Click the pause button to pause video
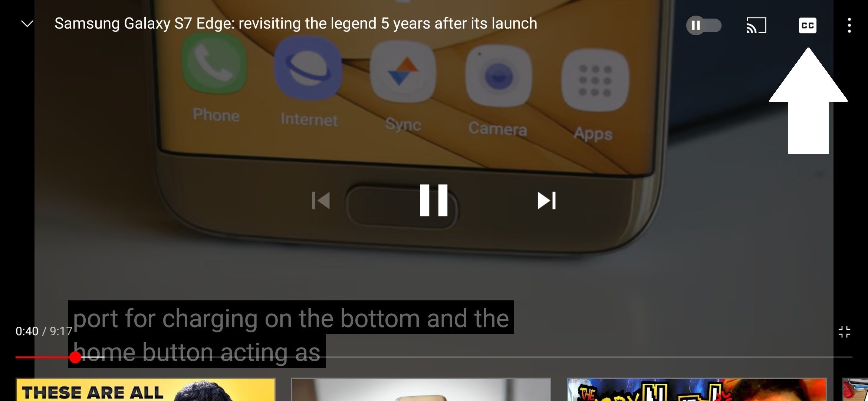This screenshot has height=401, width=868. [x=434, y=200]
